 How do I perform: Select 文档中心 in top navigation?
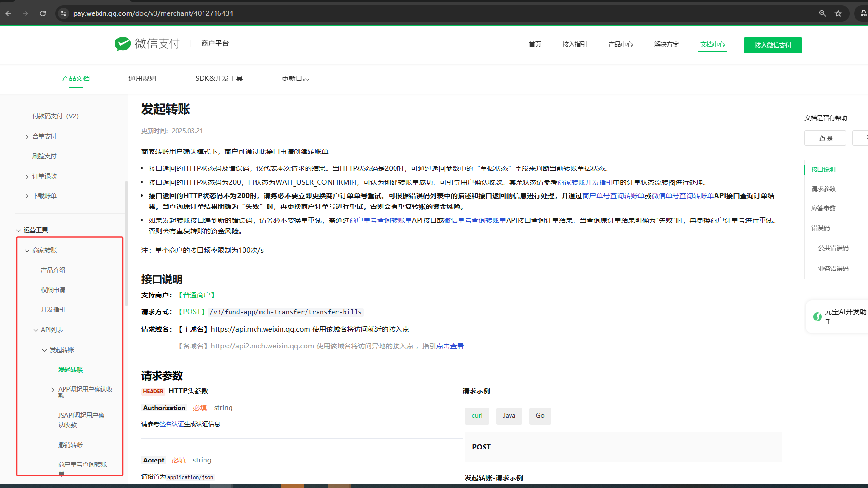click(x=713, y=44)
